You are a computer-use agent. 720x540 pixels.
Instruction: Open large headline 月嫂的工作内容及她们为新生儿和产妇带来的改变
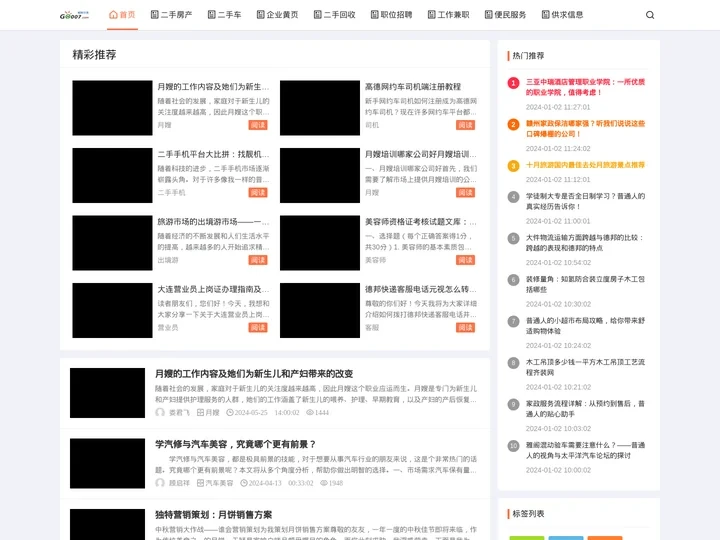254,374
